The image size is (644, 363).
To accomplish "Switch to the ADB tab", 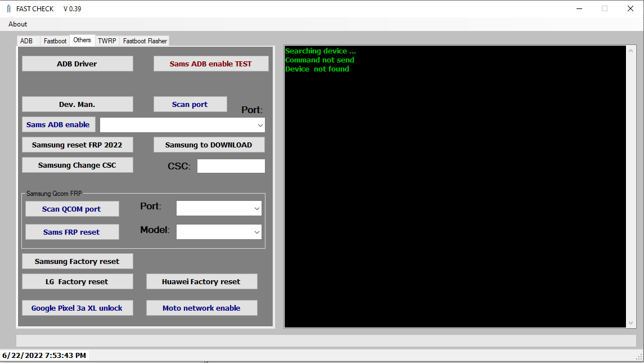I will point(27,41).
